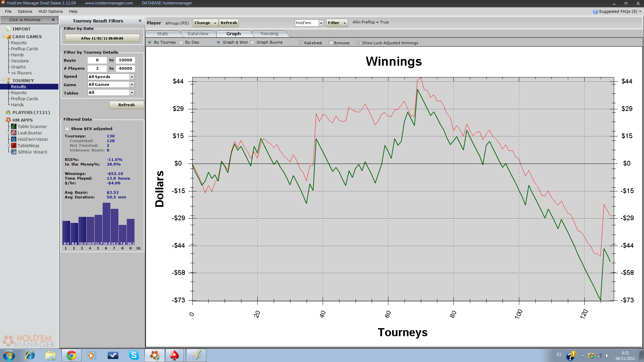Open the Options menu
The image size is (644, 362).
click(25, 11)
